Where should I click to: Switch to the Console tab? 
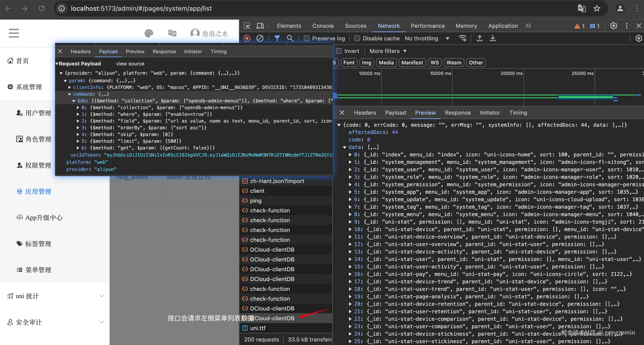pyautogui.click(x=323, y=26)
